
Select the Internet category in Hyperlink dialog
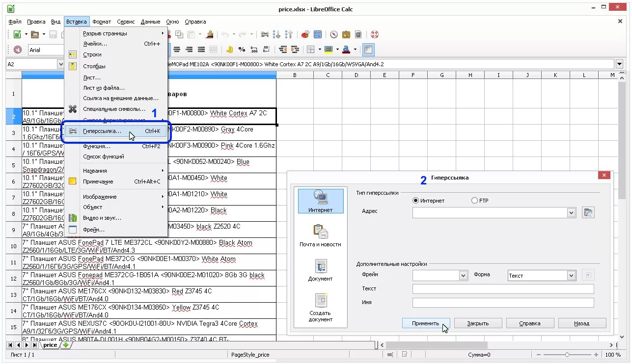pyautogui.click(x=321, y=201)
